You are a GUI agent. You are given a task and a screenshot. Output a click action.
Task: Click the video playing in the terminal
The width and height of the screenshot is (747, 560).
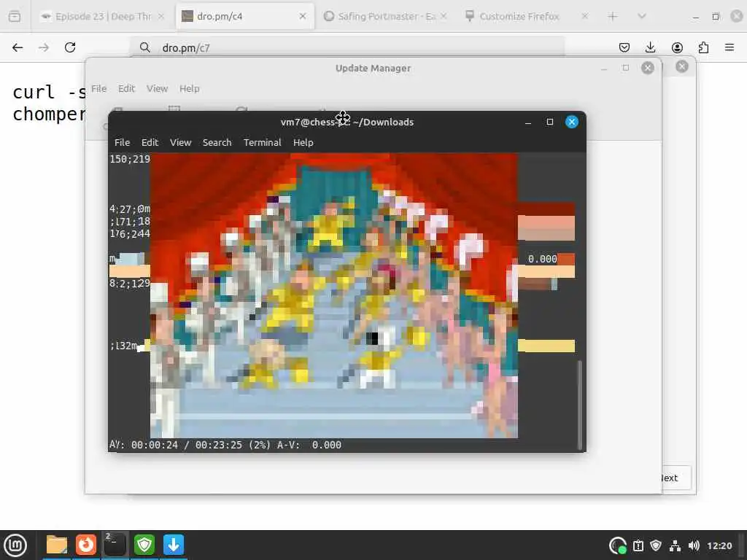(x=334, y=295)
